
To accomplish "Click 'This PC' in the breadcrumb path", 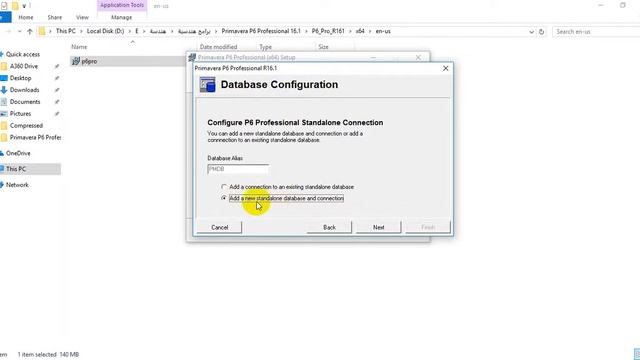I will (x=65, y=31).
